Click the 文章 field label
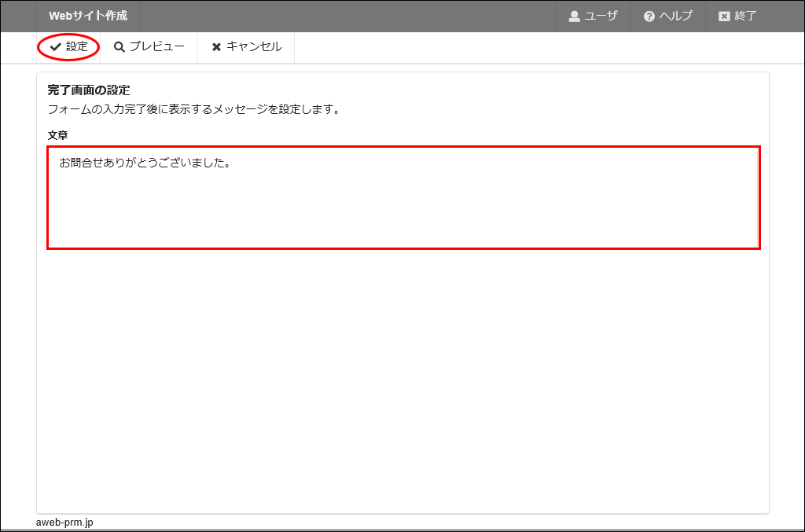805x532 pixels. (x=57, y=135)
